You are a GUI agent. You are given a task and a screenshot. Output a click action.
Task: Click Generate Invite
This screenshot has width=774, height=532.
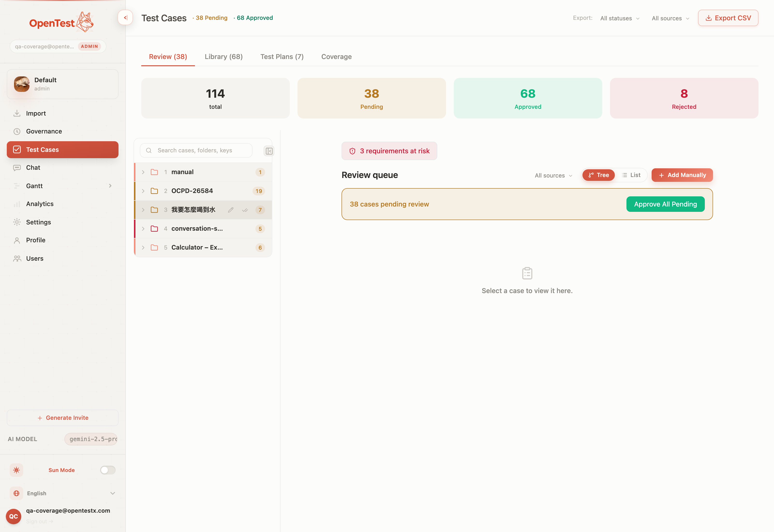63,418
